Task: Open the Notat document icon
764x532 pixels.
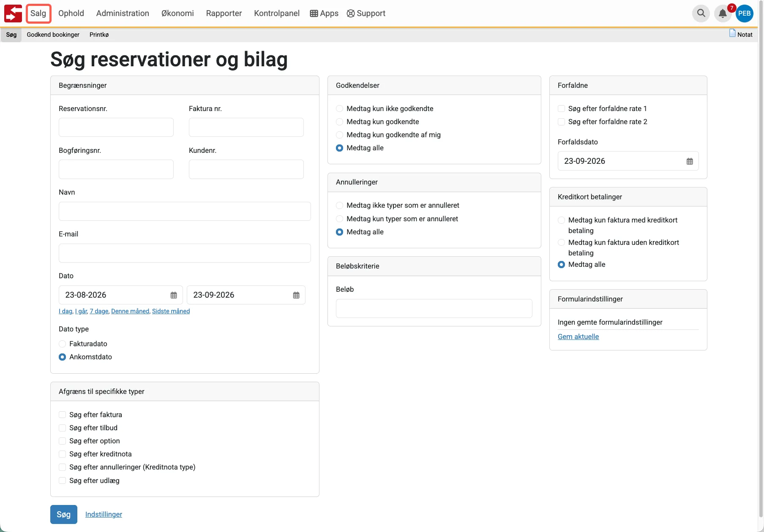Action: pyautogui.click(x=733, y=33)
